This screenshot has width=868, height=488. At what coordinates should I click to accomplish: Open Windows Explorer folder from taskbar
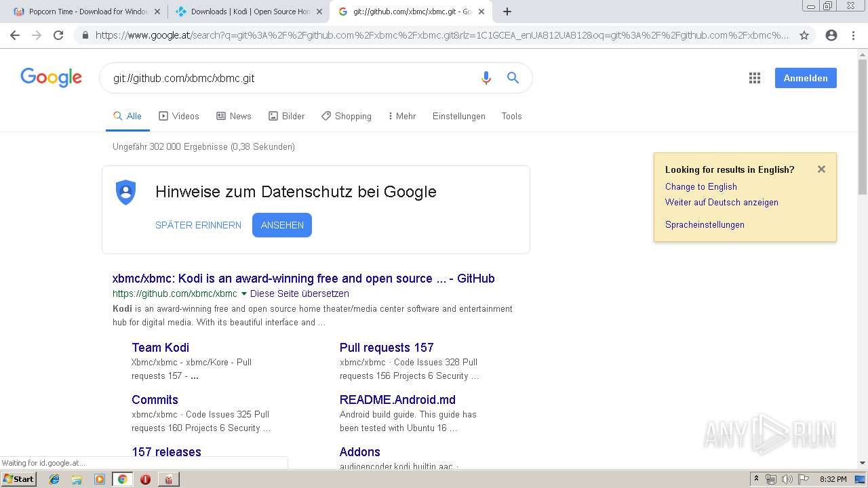tap(77, 479)
